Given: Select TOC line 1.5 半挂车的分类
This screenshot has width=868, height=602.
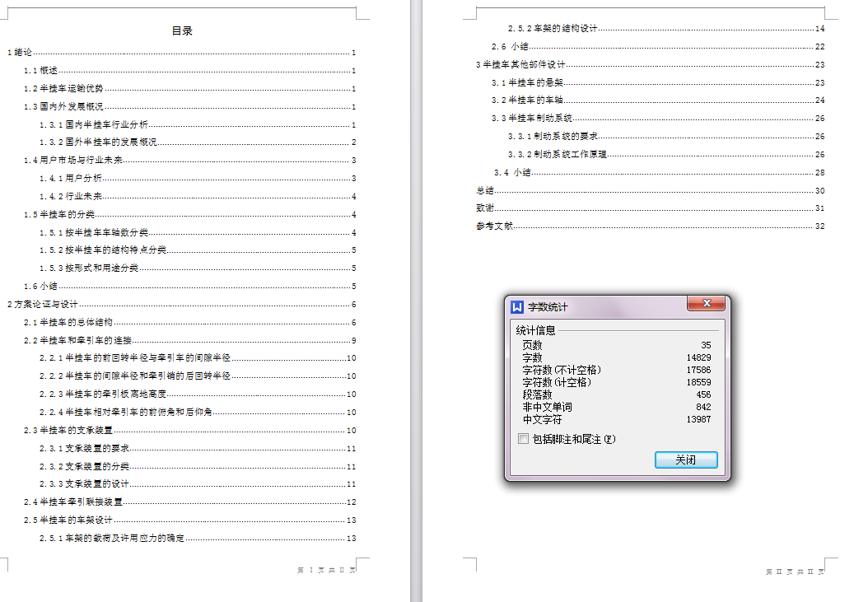Looking at the screenshot, I should [x=189, y=214].
